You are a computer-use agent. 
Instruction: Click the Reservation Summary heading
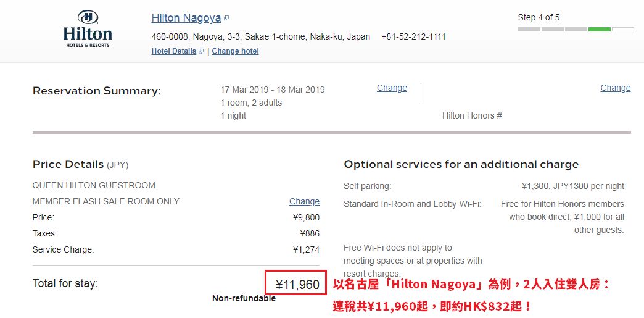tap(96, 91)
